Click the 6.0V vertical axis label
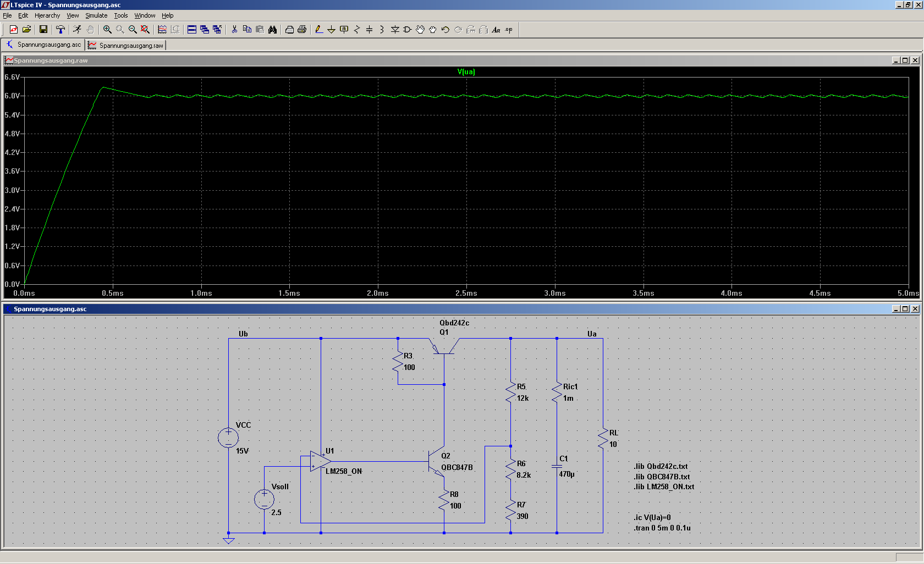This screenshot has width=924, height=564. pos(12,96)
